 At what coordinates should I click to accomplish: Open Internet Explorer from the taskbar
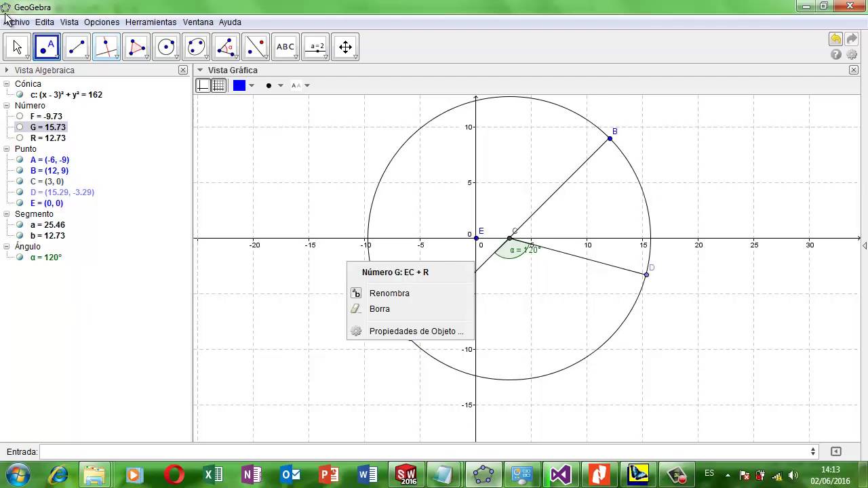coord(58,474)
